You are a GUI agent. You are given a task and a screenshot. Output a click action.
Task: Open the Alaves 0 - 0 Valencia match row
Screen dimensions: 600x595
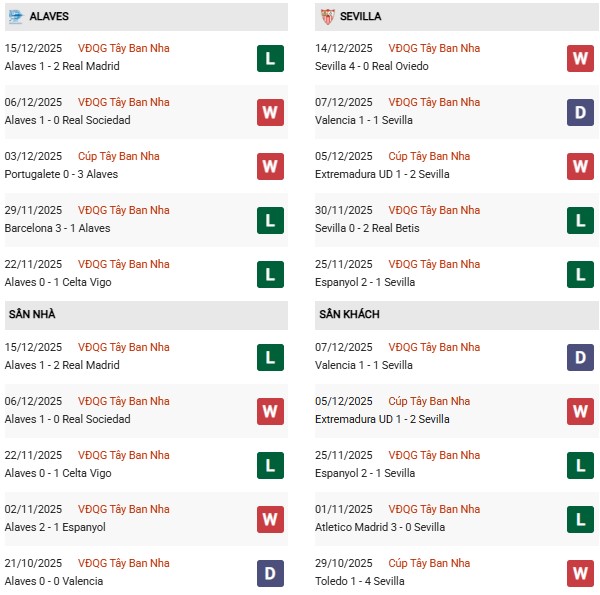pyautogui.click(x=54, y=581)
